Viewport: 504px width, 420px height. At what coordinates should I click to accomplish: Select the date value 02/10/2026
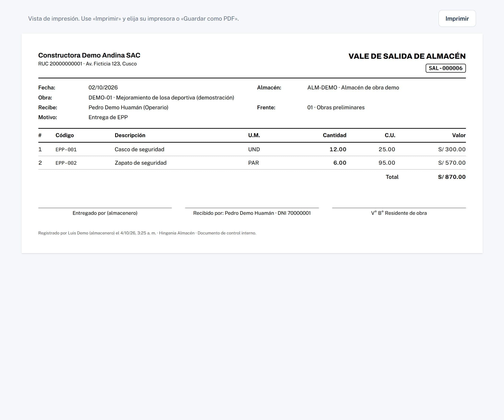coord(103,88)
